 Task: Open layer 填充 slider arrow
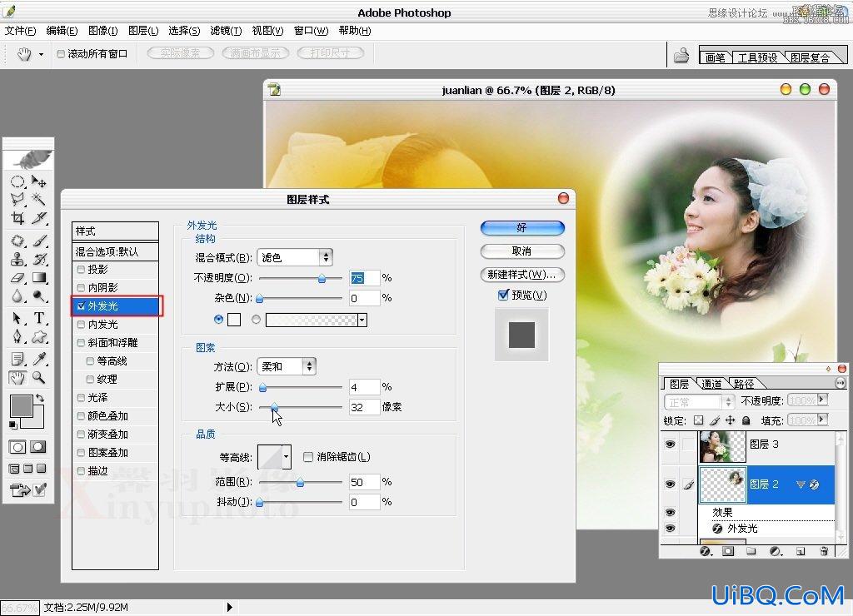822,420
